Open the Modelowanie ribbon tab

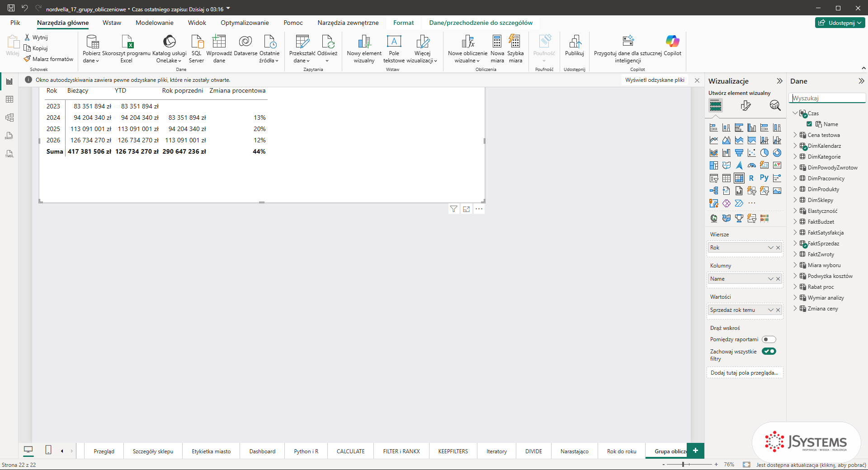[x=155, y=23]
